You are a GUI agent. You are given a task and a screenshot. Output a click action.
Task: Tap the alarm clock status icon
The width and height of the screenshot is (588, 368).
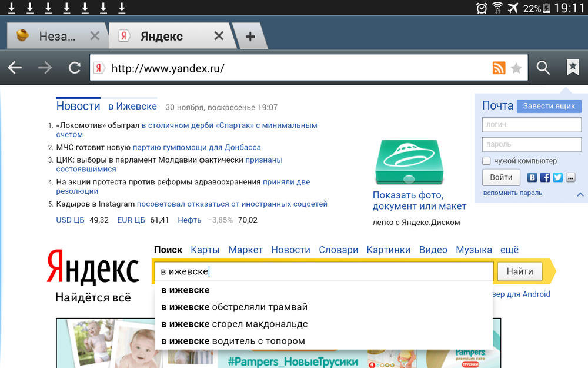pyautogui.click(x=482, y=8)
